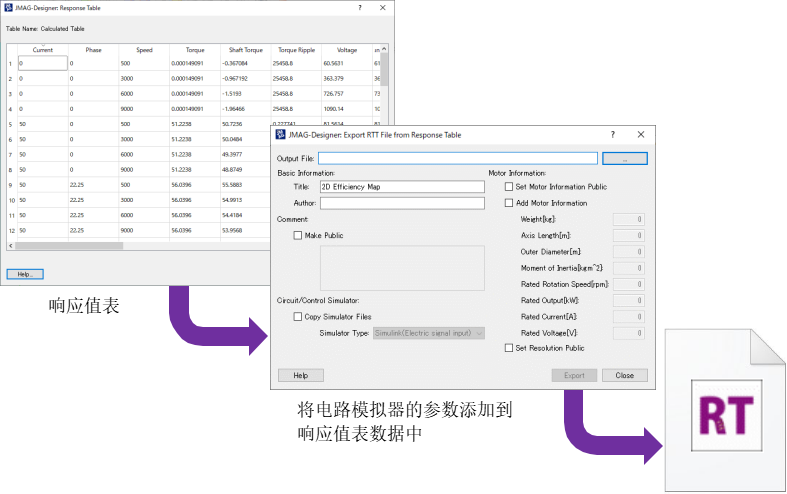Enable Make Public comment checkbox
This screenshot has height=494, width=787.
(x=298, y=236)
